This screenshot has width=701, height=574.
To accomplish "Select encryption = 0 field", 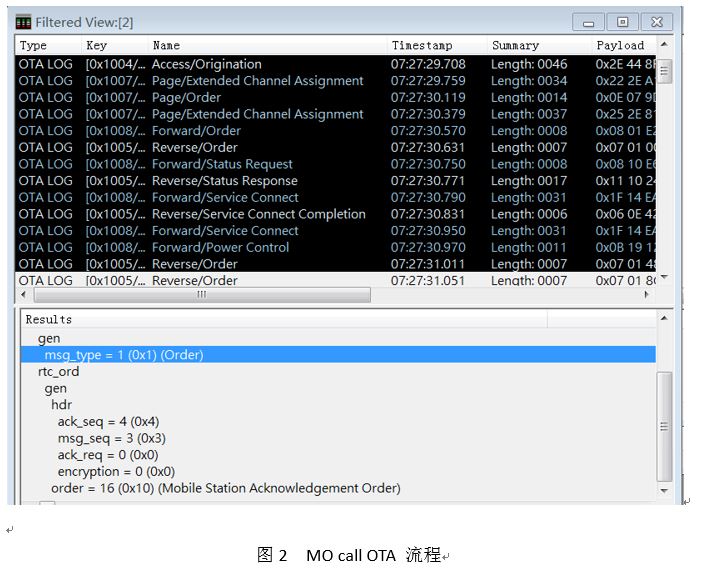I will pos(116,471).
